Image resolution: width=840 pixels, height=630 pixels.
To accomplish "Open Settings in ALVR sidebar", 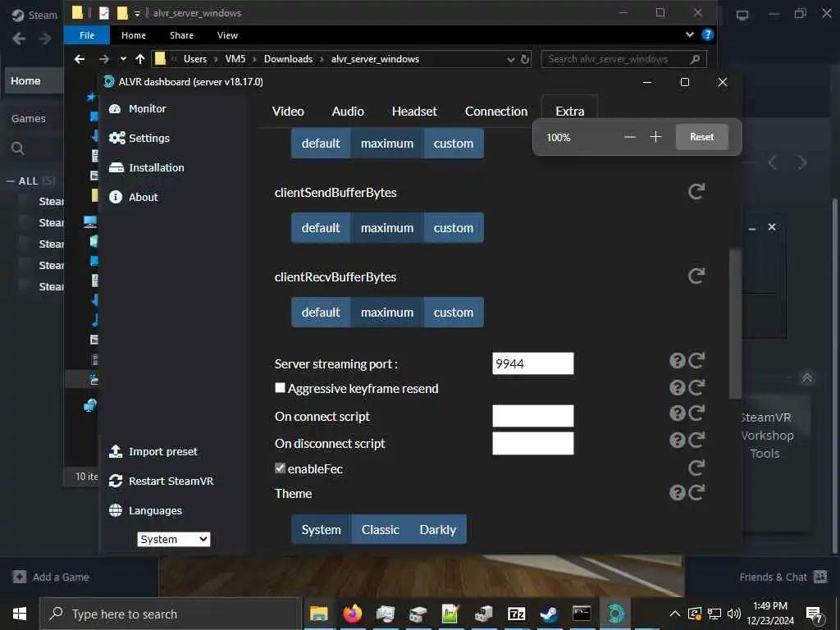I will click(139, 138).
